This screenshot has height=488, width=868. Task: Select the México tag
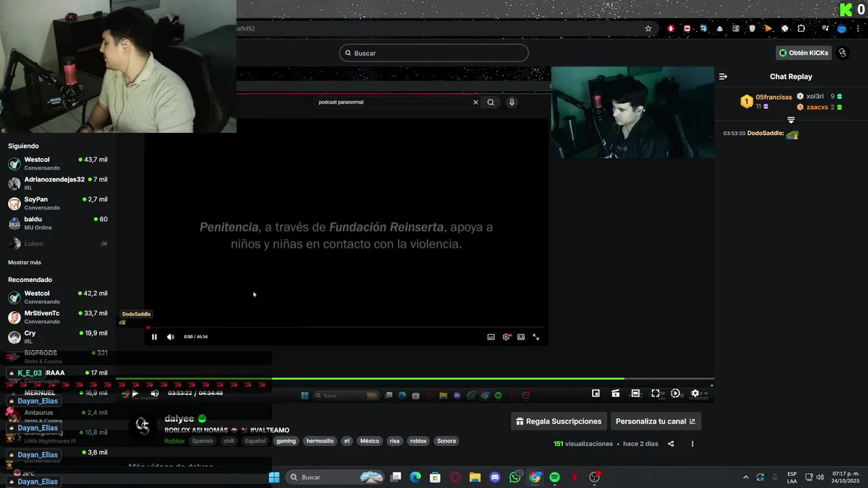tap(370, 441)
